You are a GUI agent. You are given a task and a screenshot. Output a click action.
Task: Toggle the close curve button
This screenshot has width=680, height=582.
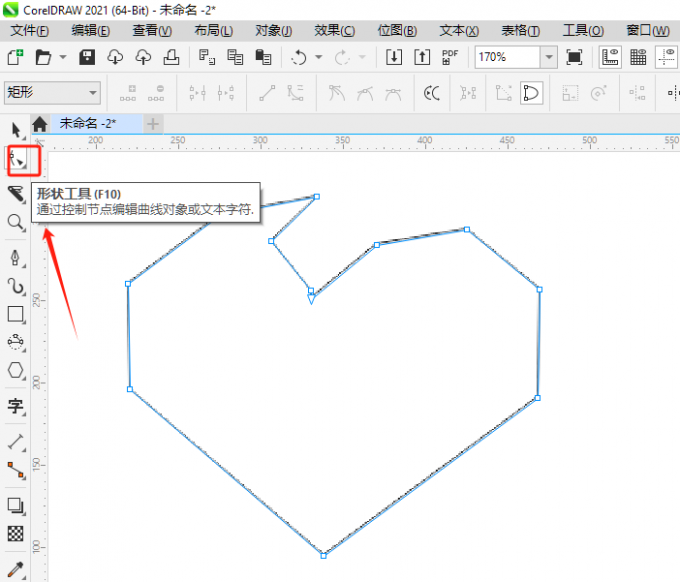point(531,94)
